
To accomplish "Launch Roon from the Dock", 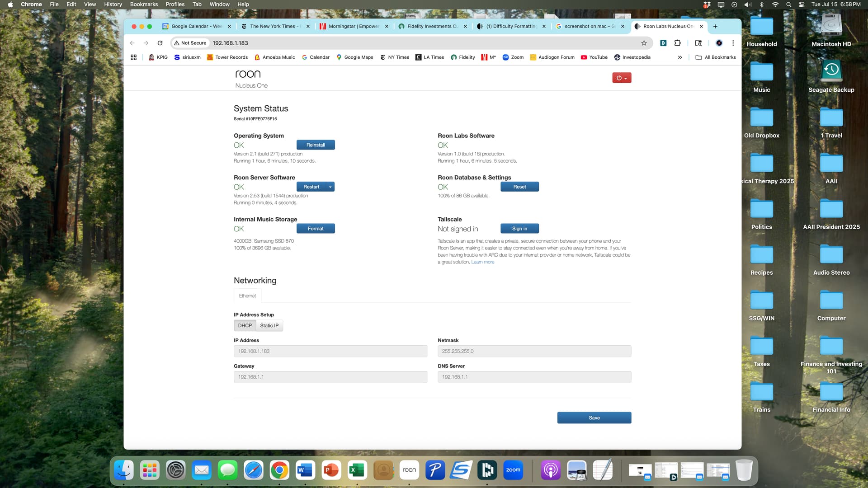I will (x=409, y=470).
